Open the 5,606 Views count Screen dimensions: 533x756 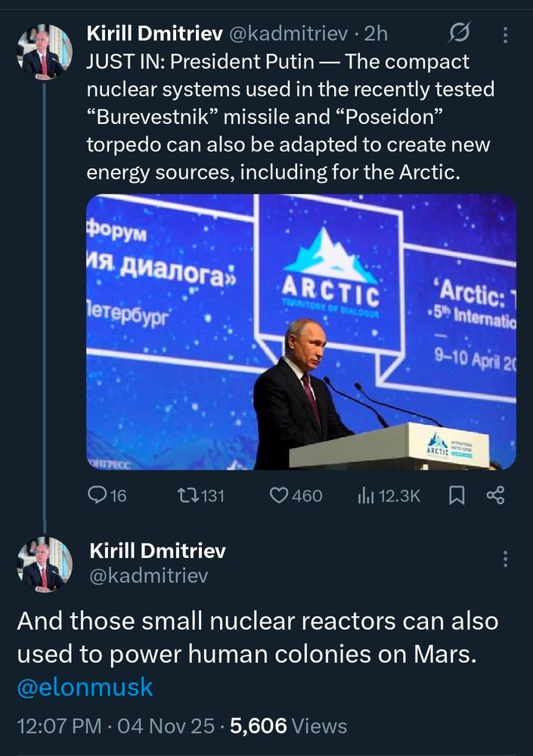pos(288,727)
